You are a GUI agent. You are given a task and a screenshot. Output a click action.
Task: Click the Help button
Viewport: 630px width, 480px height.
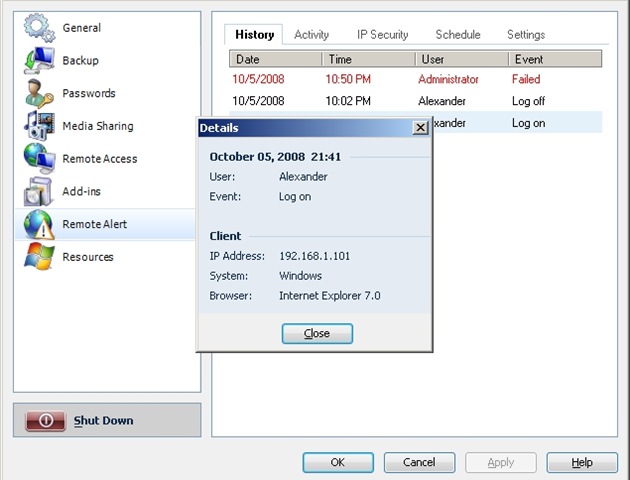coord(582,462)
